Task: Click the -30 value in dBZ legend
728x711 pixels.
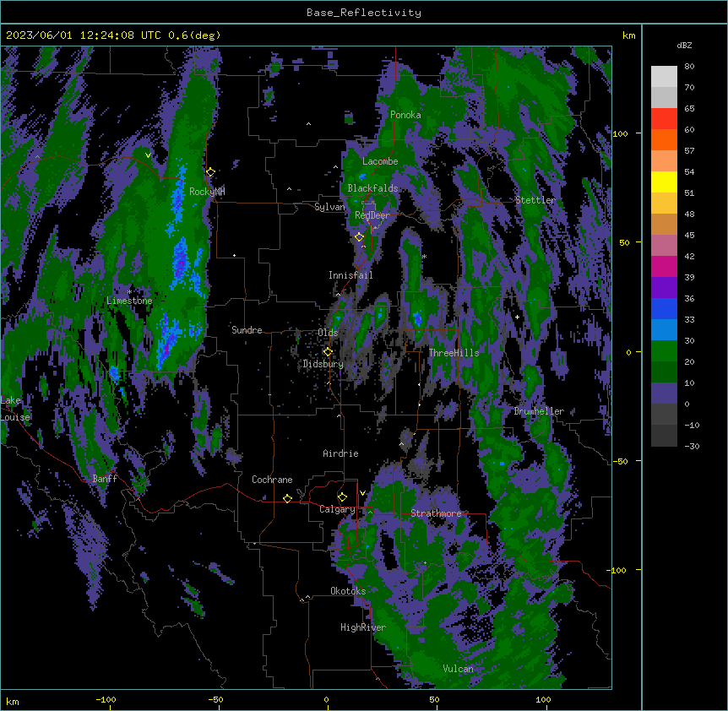Action: click(x=692, y=446)
